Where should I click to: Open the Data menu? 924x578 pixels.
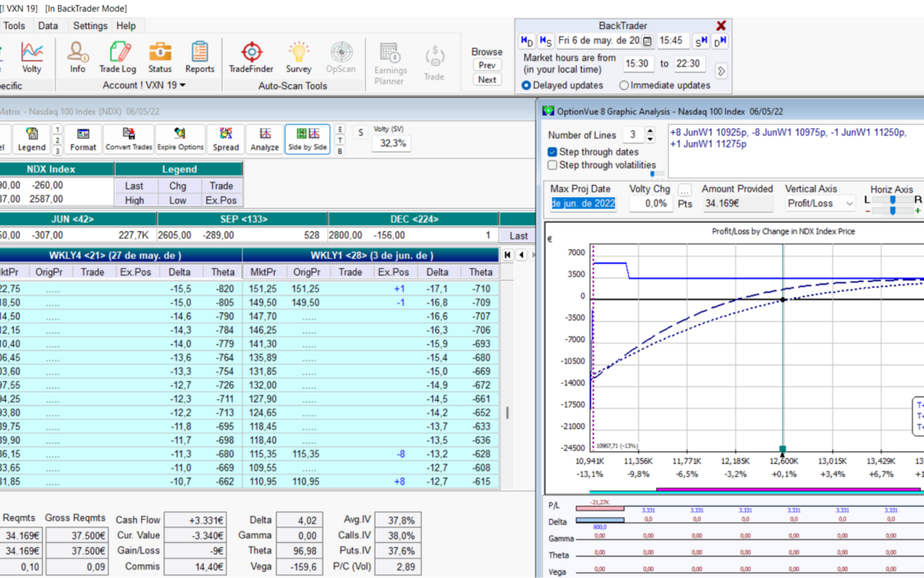[x=48, y=26]
